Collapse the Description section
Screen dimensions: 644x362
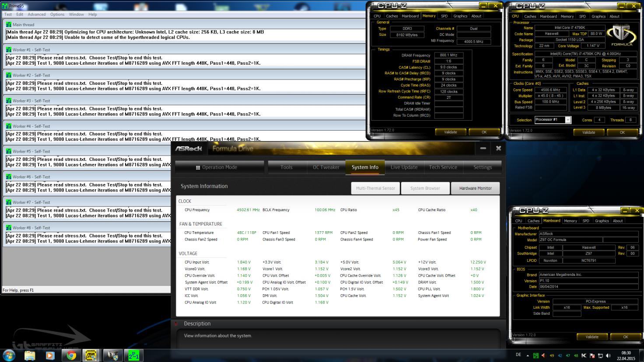(176, 324)
